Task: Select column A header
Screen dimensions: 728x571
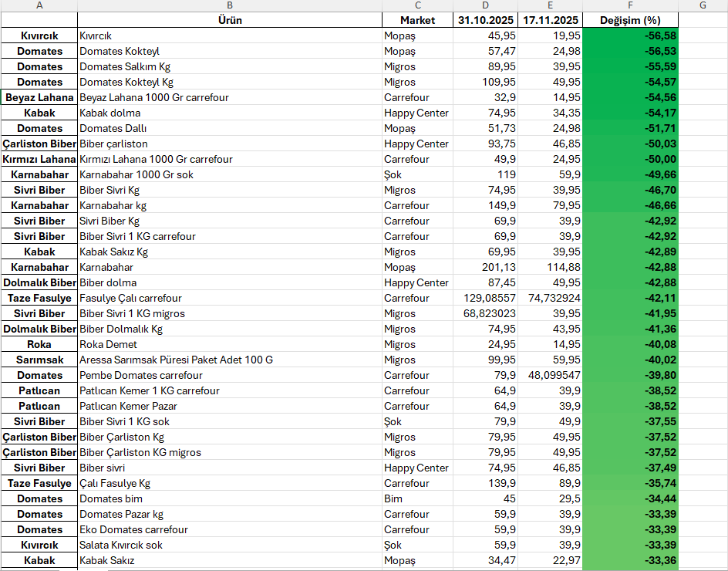Action: tap(39, 5)
